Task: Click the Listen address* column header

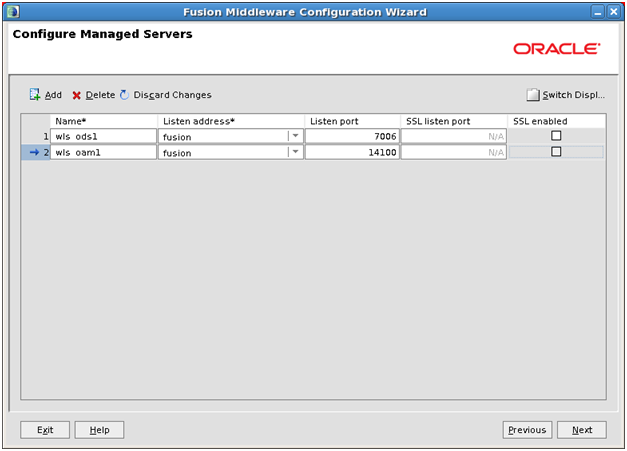Action: click(x=231, y=121)
